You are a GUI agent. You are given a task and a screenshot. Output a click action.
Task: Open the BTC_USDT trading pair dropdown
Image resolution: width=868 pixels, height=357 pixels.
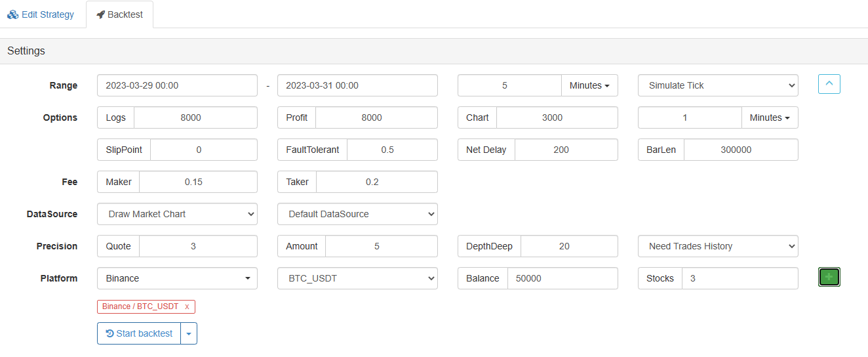click(357, 278)
